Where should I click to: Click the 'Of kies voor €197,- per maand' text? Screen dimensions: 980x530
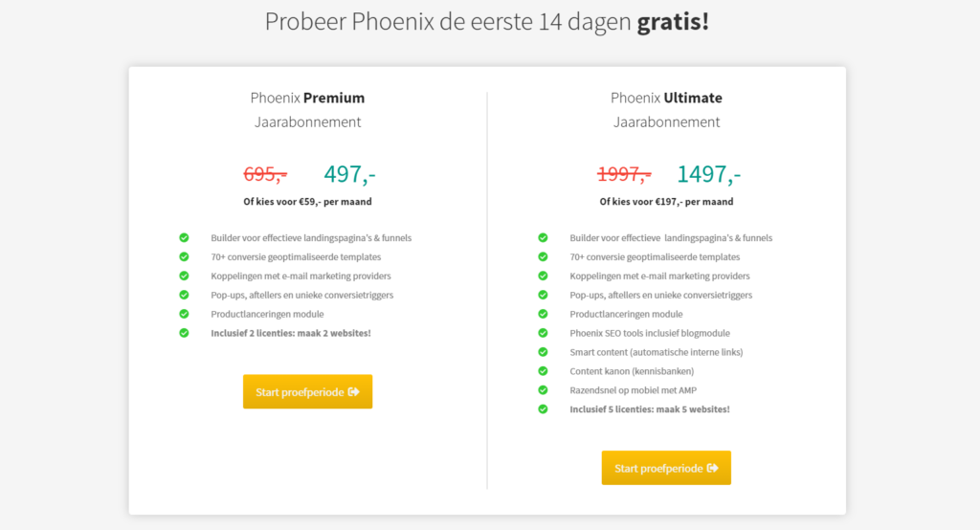click(x=666, y=201)
